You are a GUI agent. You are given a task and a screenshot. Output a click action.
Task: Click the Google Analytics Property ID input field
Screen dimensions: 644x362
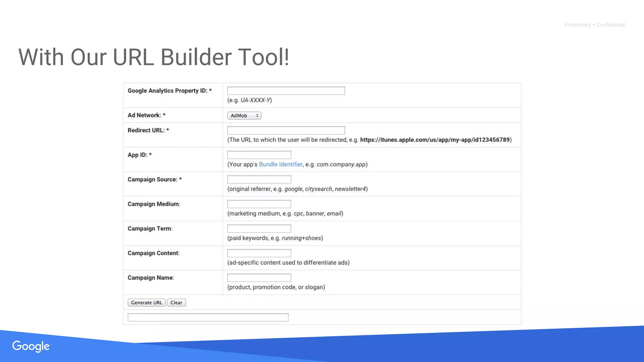click(286, 91)
